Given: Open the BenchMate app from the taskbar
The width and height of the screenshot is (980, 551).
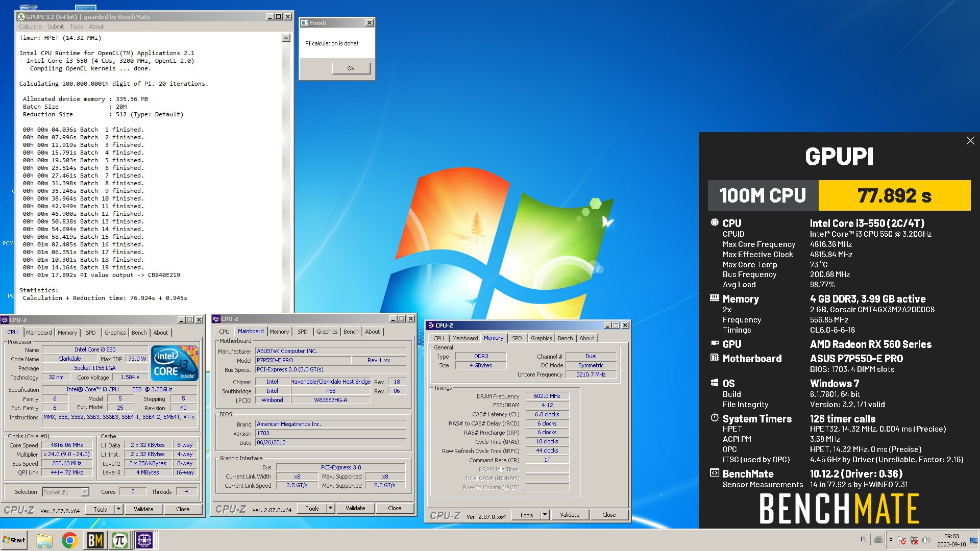Looking at the screenshot, I should click(x=95, y=540).
